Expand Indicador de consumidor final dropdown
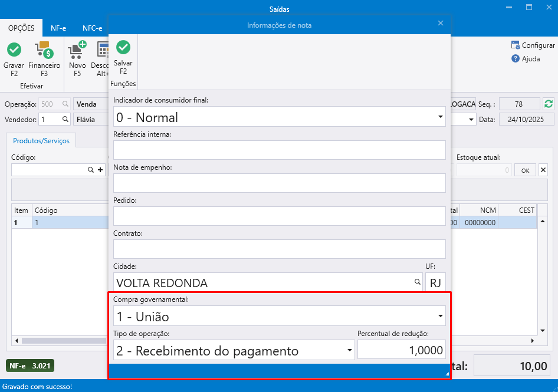Screen dimensions: 558x392 [x=440, y=117]
